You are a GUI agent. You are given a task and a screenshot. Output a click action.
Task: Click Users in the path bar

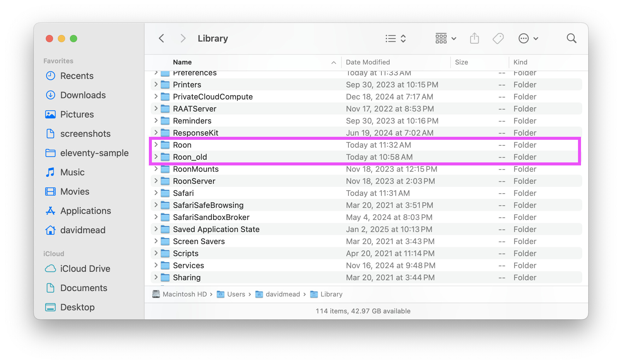(x=231, y=294)
